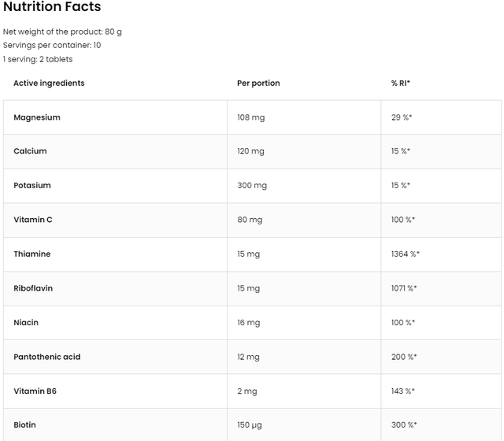Click the Niacin ingredient name
Viewport: 504px width, 441px height.
tap(26, 323)
